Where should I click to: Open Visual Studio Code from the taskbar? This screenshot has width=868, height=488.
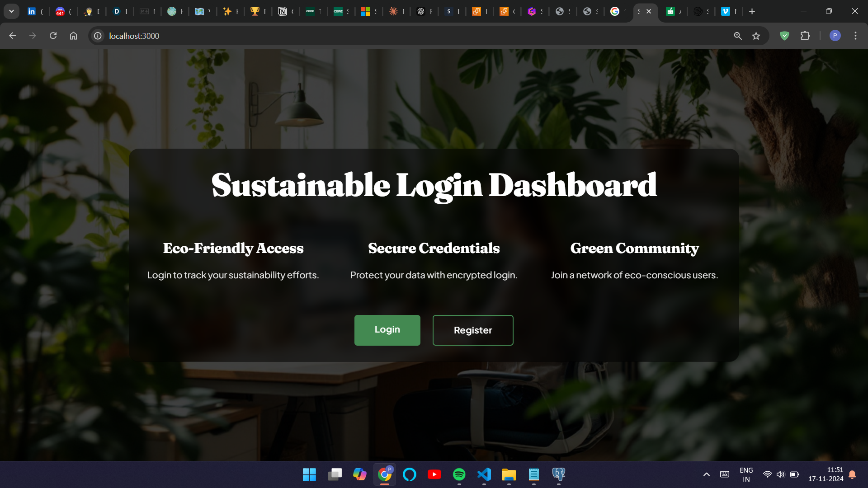point(484,474)
